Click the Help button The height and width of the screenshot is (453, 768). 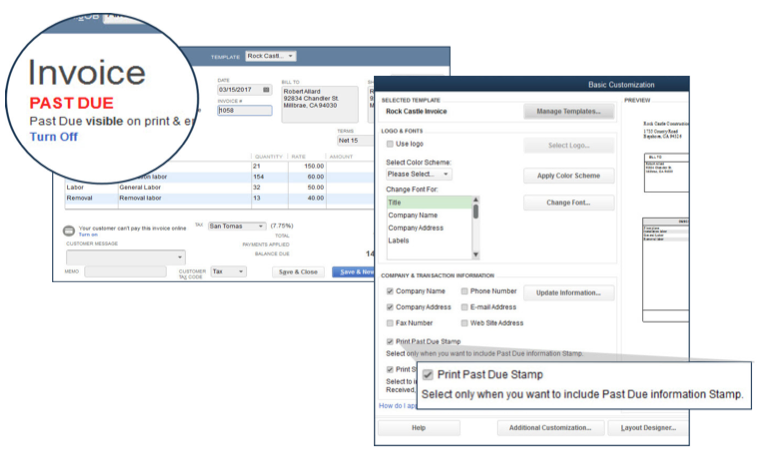(x=419, y=428)
